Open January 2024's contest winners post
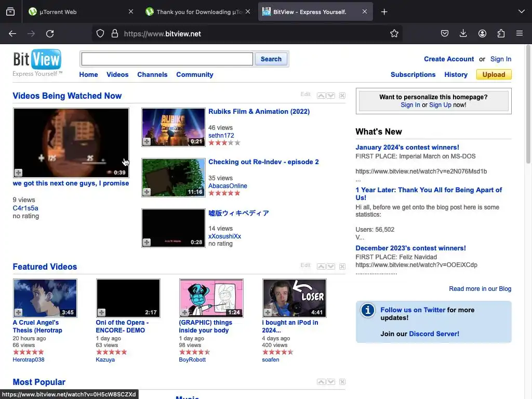The height and width of the screenshot is (399, 532). pos(407,147)
